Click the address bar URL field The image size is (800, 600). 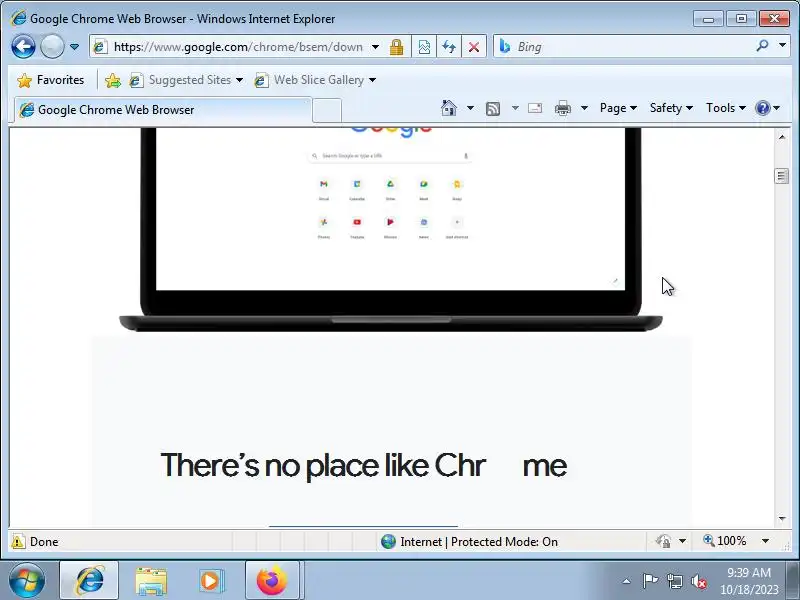[x=237, y=47]
